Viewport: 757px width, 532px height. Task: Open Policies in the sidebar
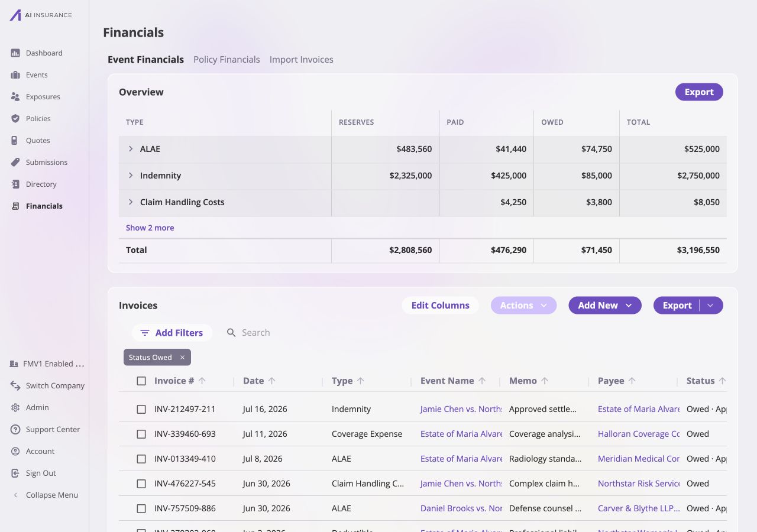pyautogui.click(x=38, y=119)
